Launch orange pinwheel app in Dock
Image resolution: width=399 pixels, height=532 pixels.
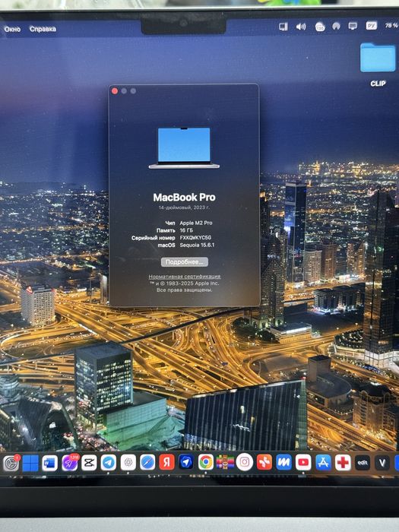click(264, 462)
